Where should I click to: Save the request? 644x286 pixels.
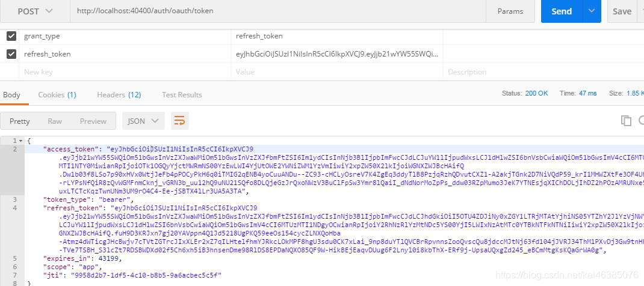[622, 11]
